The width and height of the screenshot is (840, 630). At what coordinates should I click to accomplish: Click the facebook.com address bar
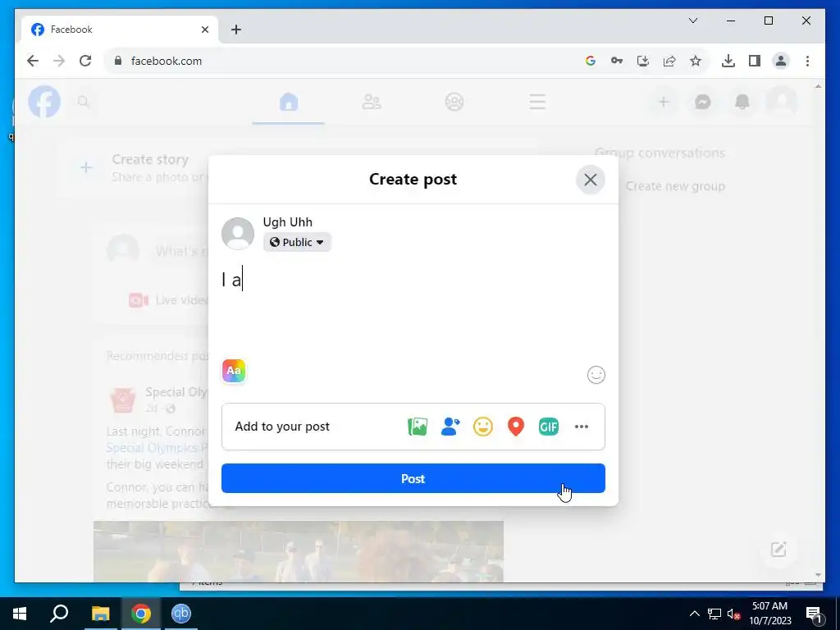(343, 61)
